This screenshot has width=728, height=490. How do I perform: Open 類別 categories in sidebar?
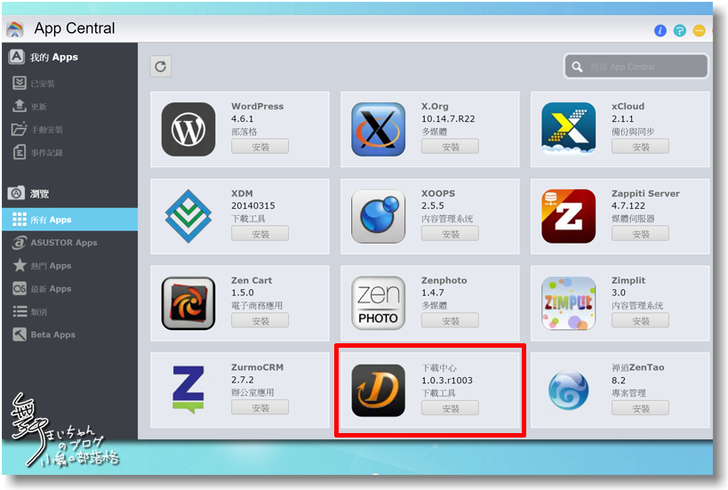[x=70, y=312]
